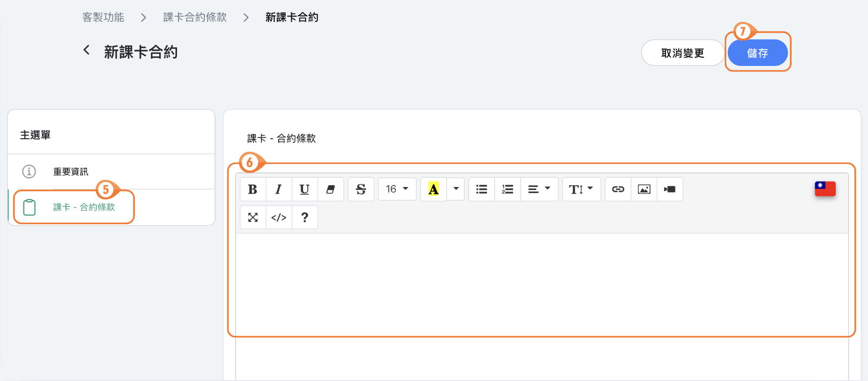Open the paragraph alignment dropdown
This screenshot has height=381, width=868.
[x=539, y=190]
